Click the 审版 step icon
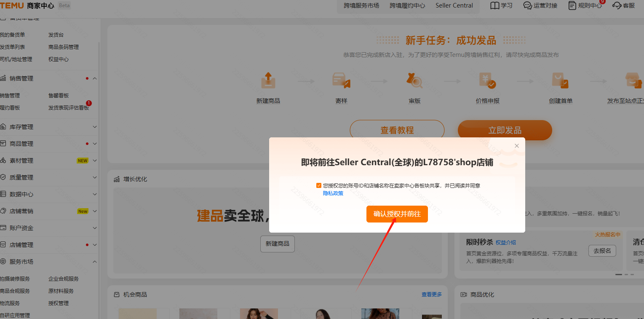This screenshot has height=319, width=644. (x=414, y=80)
